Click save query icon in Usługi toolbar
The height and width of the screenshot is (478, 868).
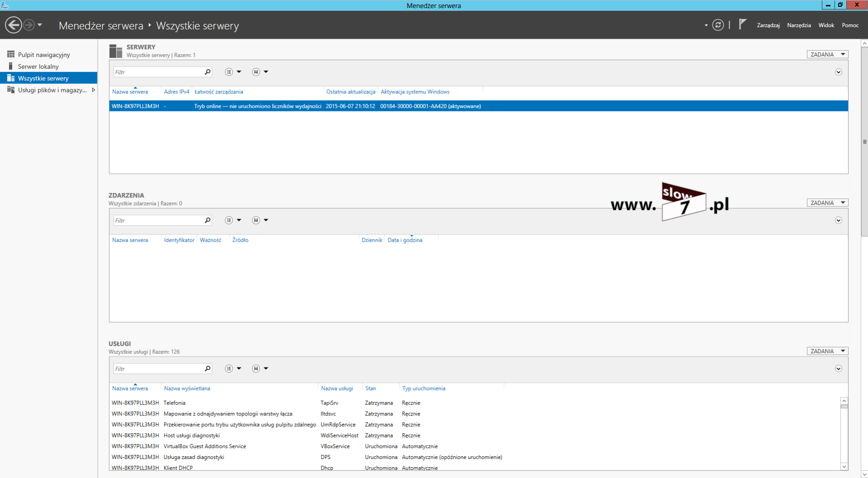point(256,369)
